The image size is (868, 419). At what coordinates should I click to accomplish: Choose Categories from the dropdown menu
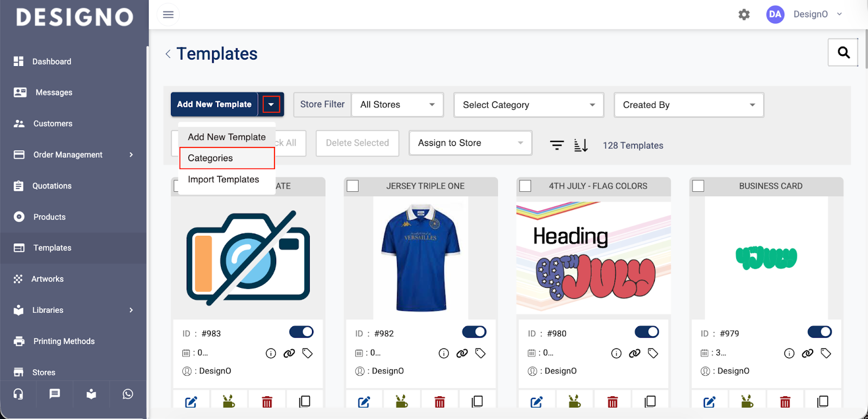point(210,158)
